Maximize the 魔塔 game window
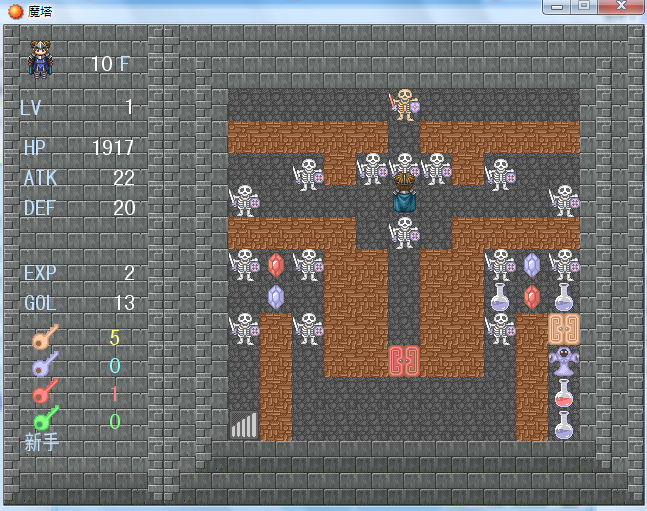 tap(584, 7)
